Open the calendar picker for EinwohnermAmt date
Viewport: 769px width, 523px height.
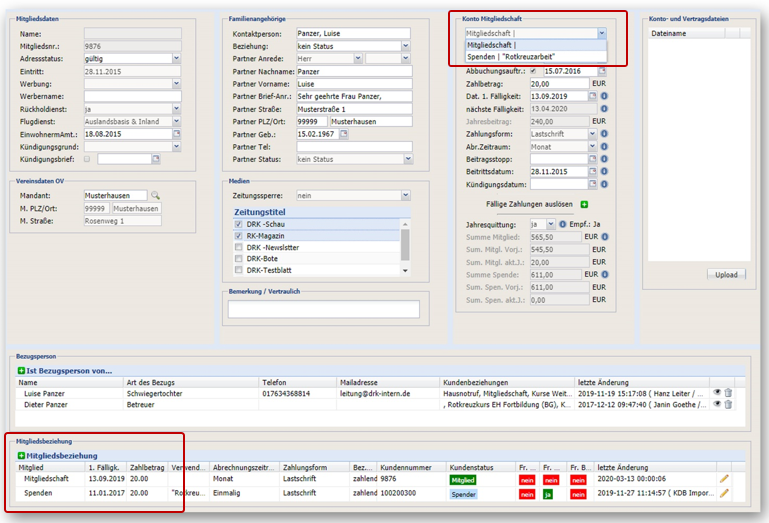(x=177, y=133)
